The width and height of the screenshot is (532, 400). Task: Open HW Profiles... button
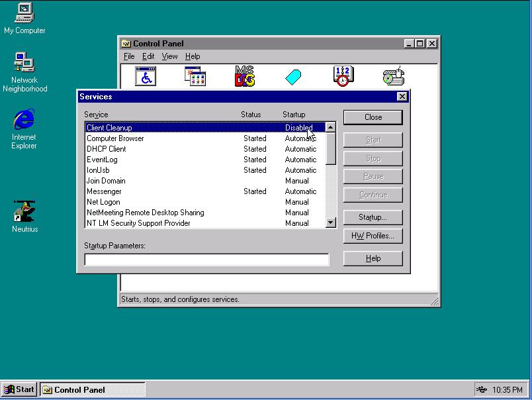click(373, 236)
